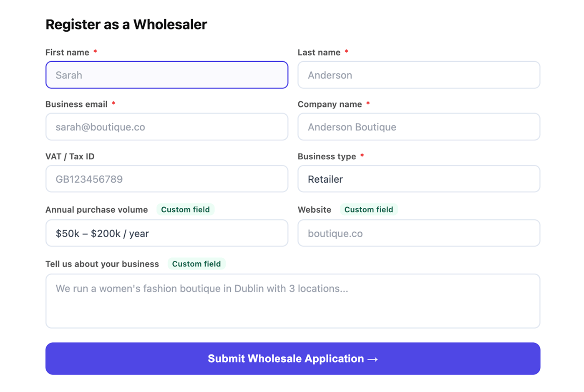Viewport: 584px width, 392px height.
Task: Click the Register as a Wholesaler heading
Action: tap(126, 25)
